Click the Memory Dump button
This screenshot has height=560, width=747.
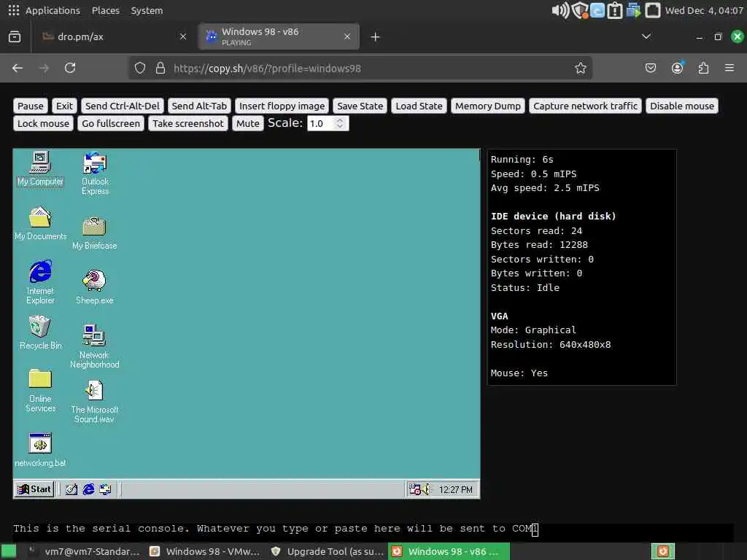(x=488, y=106)
